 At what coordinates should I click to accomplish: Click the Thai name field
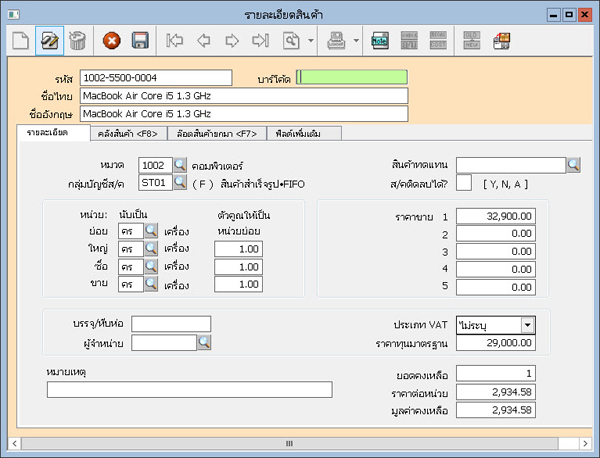point(244,96)
